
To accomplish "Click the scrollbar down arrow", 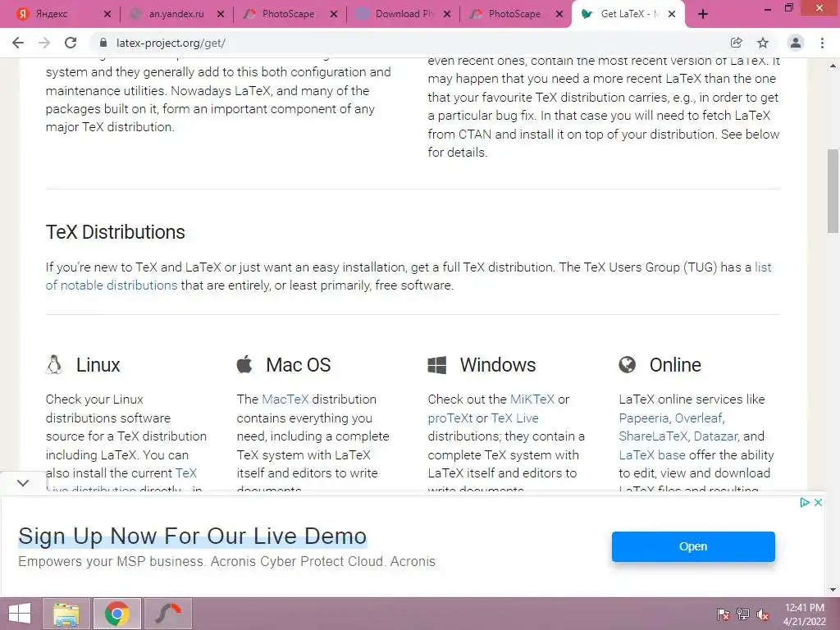I will click(833, 590).
